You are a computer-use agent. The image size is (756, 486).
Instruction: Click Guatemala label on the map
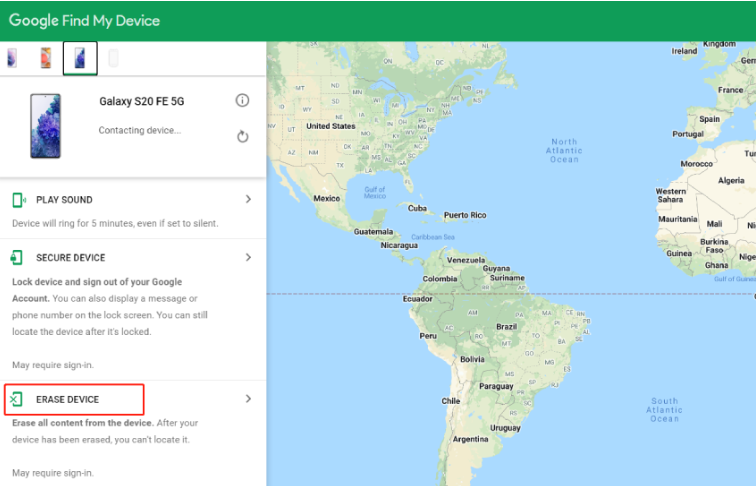[x=373, y=231]
